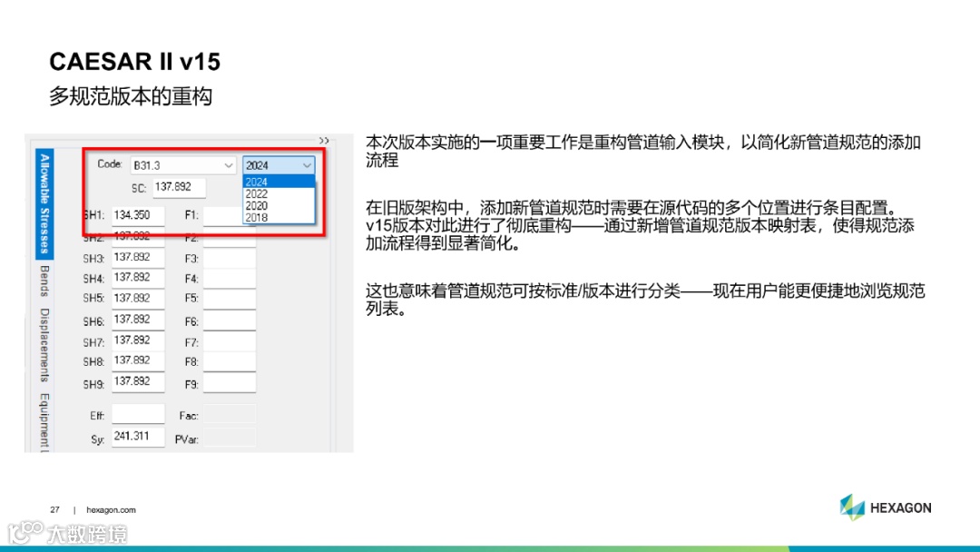Click the CAESAR II v15 title

point(135,62)
